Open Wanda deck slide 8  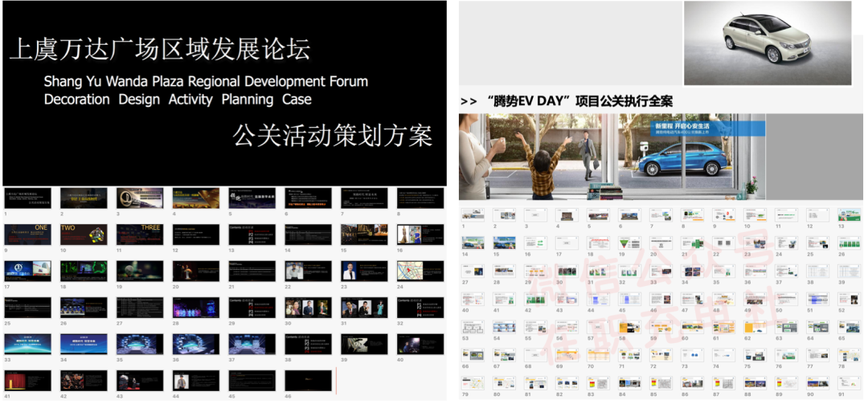point(420,198)
